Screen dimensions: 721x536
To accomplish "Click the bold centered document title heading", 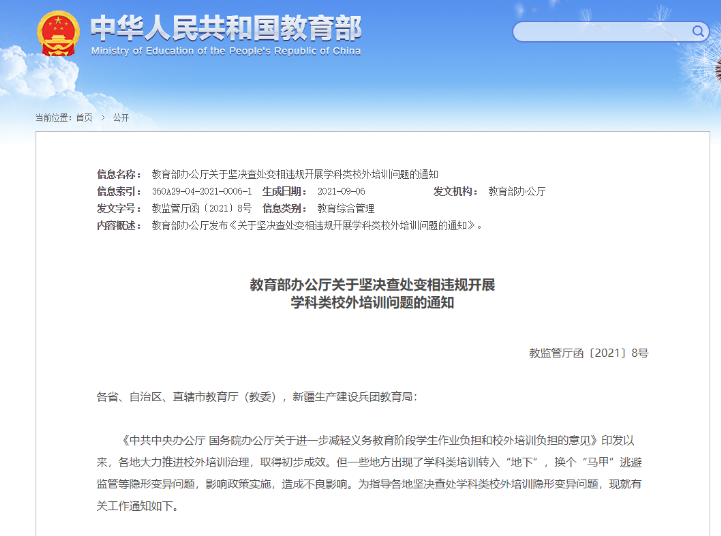I will tap(372, 294).
